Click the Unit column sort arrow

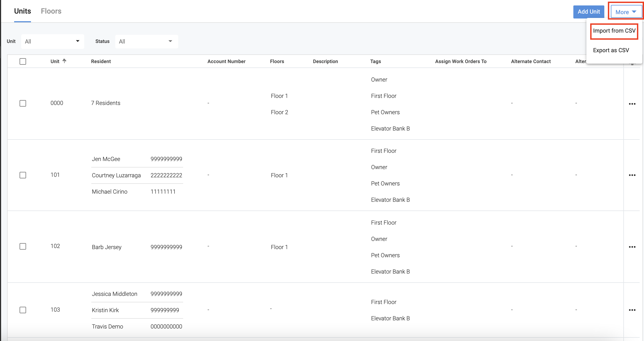pos(64,61)
